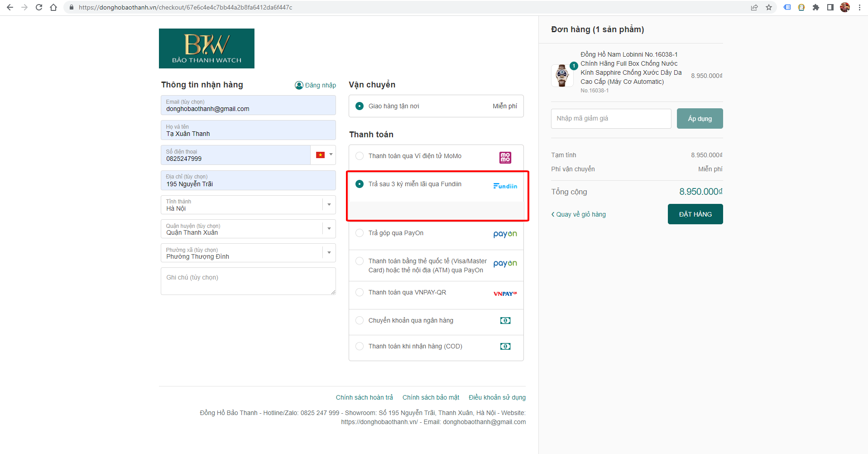Click the PayOn logo beside Trả góp
This screenshot has width=868, height=454.
(x=505, y=234)
